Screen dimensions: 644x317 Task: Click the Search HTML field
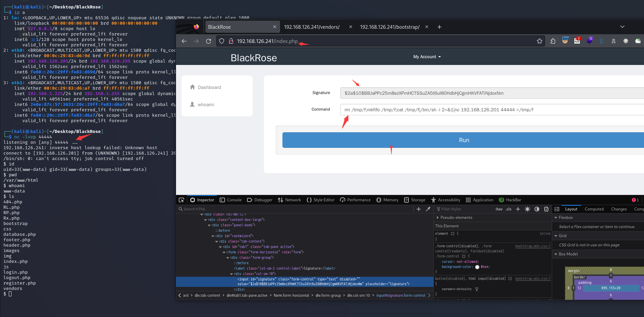click(295, 209)
